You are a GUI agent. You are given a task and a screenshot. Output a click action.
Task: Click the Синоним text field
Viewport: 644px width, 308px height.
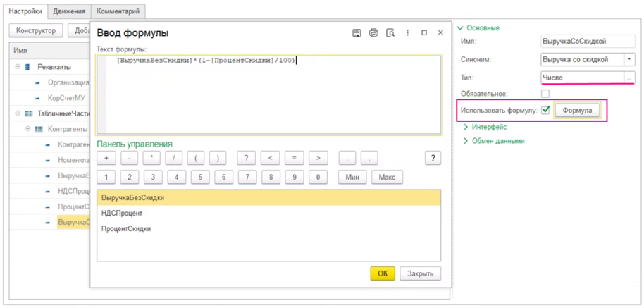click(582, 59)
